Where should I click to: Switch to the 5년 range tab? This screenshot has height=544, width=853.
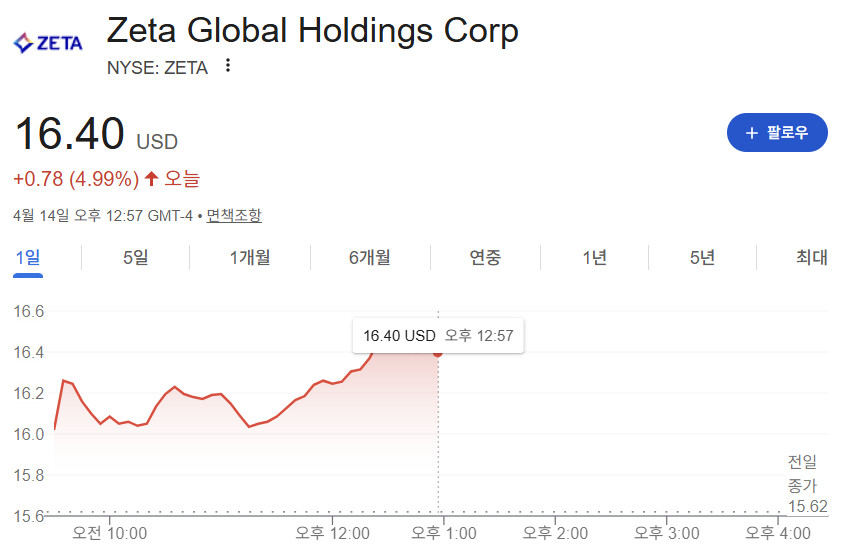point(702,257)
